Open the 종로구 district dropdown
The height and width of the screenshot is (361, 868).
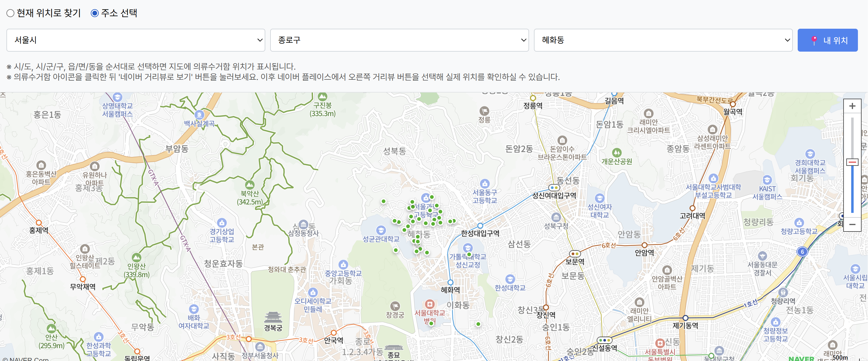pyautogui.click(x=399, y=40)
